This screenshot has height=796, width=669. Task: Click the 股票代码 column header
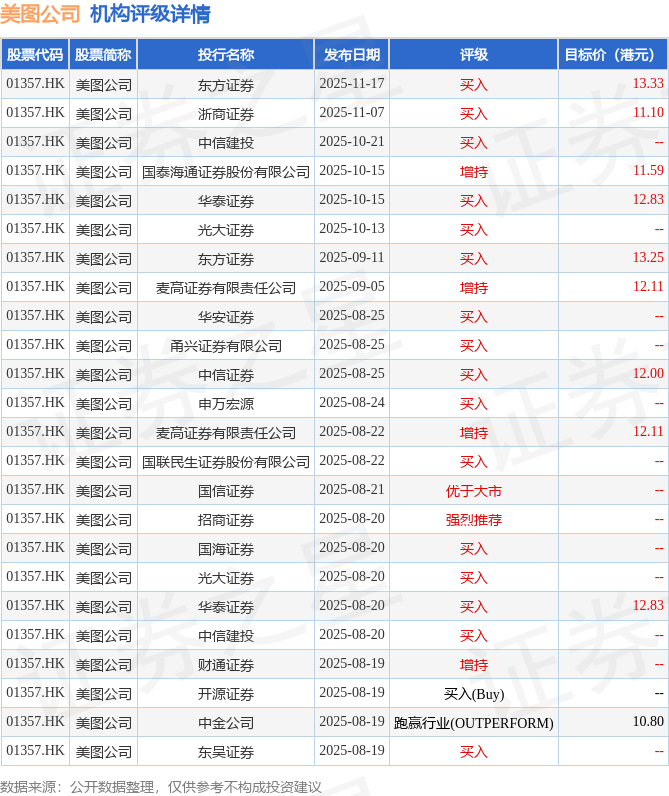[x=35, y=54]
